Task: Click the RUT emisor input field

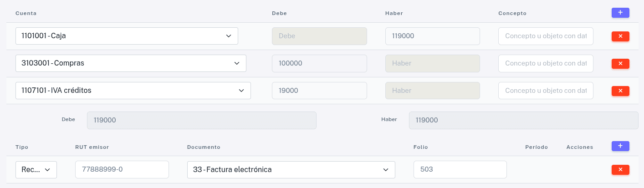Action: tap(122, 169)
